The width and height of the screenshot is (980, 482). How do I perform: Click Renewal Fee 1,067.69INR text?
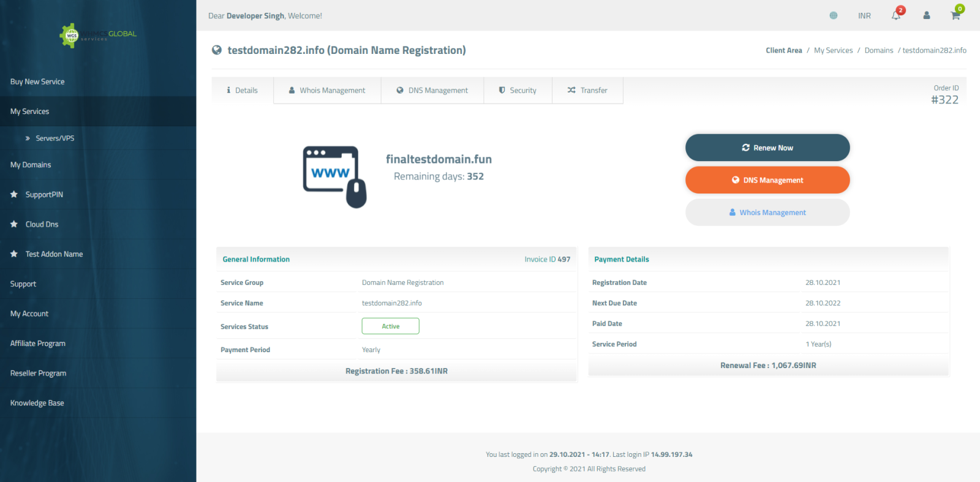(x=768, y=366)
